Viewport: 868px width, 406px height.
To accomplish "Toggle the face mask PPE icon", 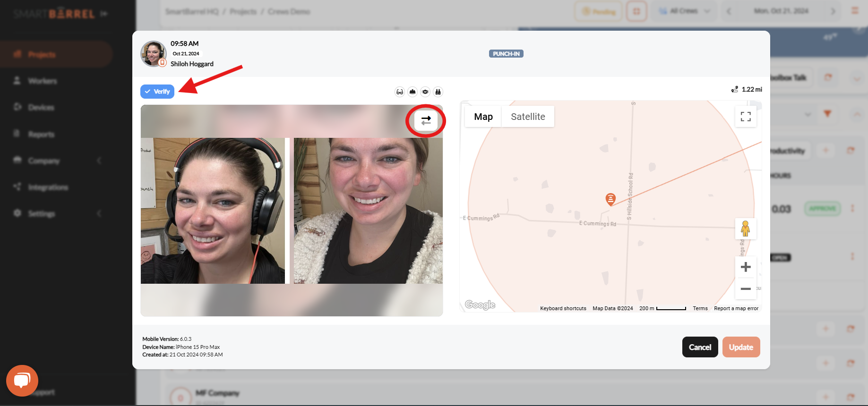I will tap(425, 92).
